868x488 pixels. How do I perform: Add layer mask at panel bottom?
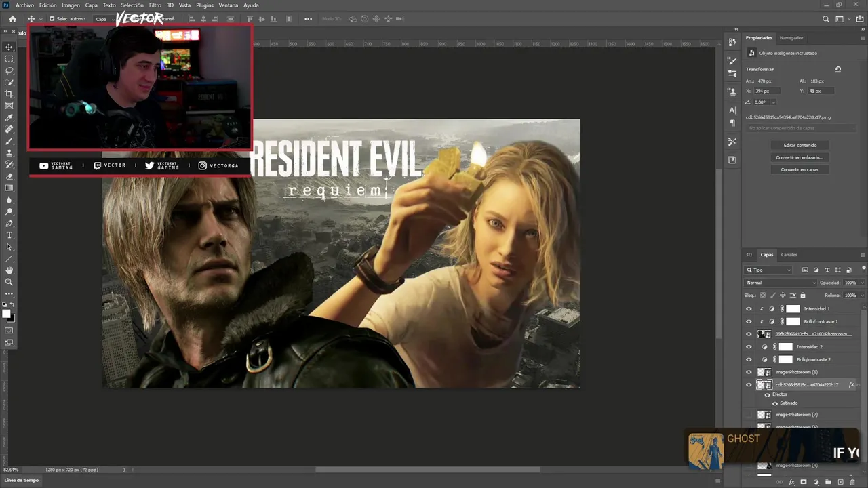point(804,483)
